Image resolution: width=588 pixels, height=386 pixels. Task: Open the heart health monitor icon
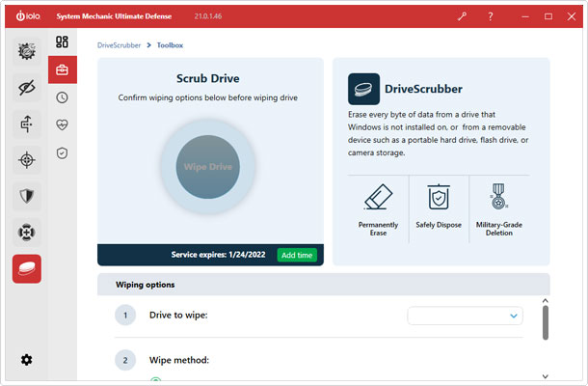[x=63, y=124]
